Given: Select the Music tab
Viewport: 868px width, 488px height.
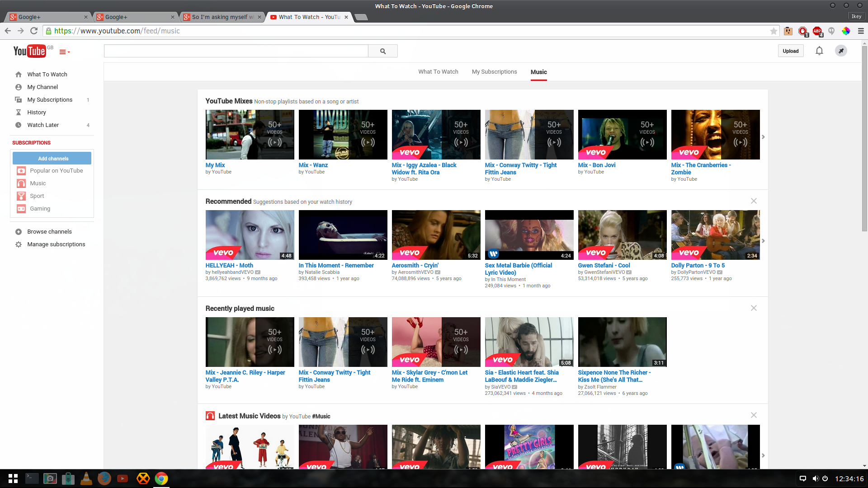Looking at the screenshot, I should (538, 72).
